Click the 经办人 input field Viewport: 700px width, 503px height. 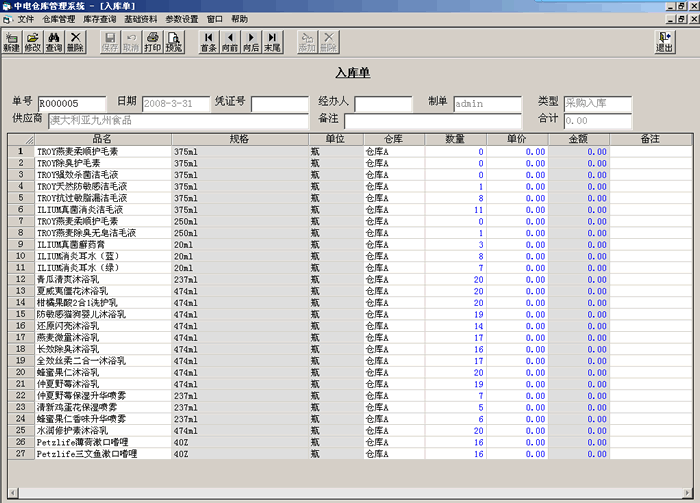point(383,104)
